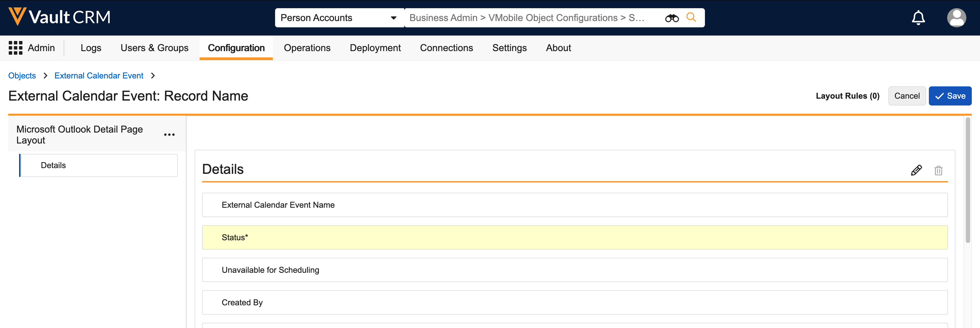Cancel layout editing
The width and height of the screenshot is (980, 328).
[x=906, y=96]
